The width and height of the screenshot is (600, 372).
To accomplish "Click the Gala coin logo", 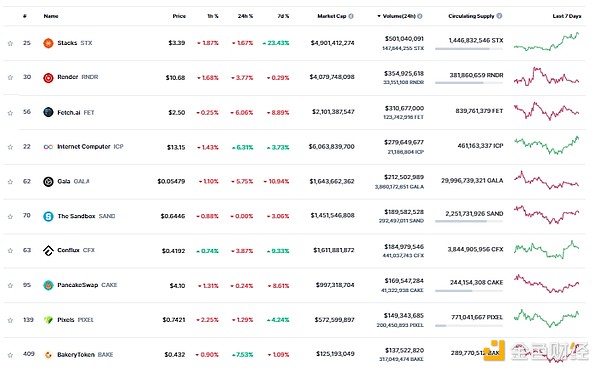I will tap(48, 182).
